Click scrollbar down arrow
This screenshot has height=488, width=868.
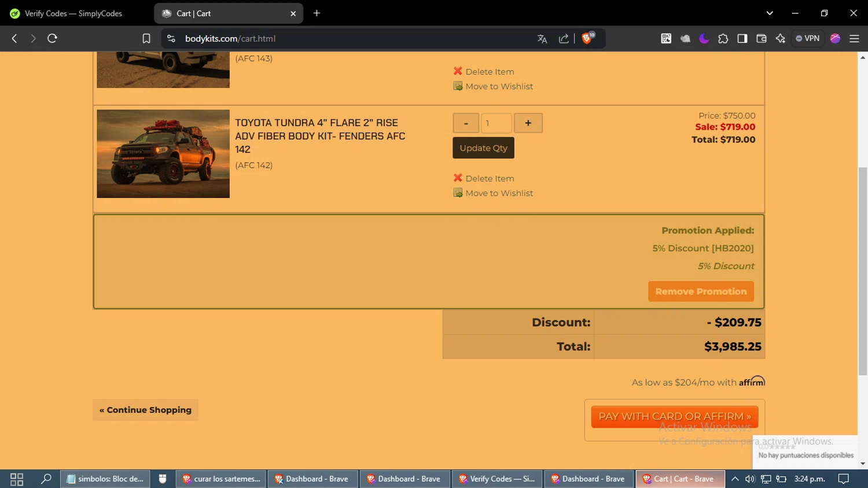(863, 464)
